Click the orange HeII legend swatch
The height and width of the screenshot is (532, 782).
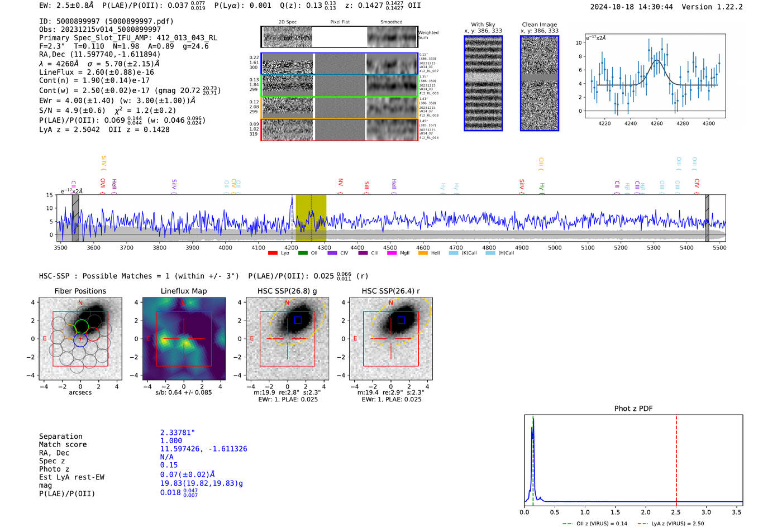(423, 253)
